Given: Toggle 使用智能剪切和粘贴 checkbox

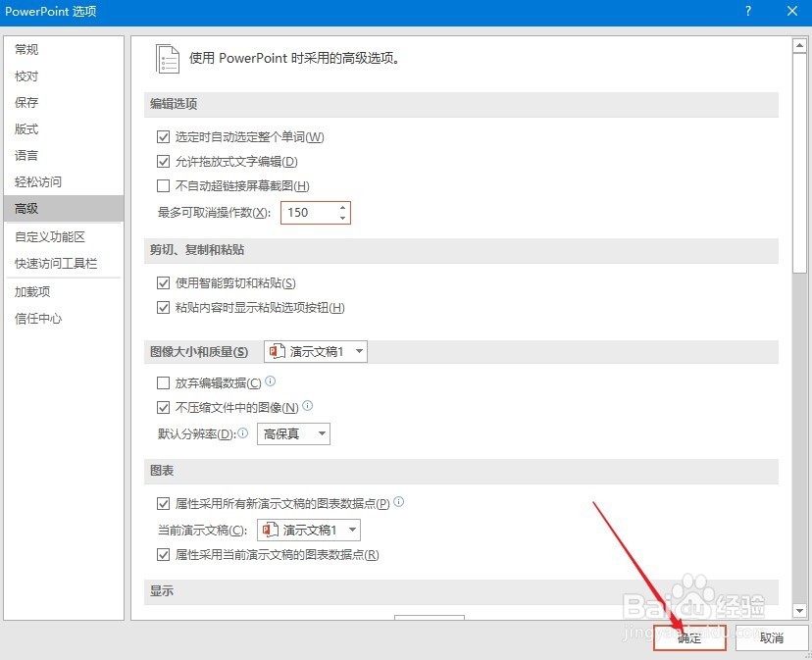Looking at the screenshot, I should point(163,282).
